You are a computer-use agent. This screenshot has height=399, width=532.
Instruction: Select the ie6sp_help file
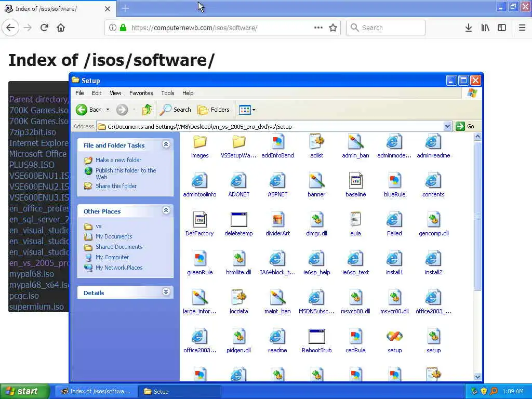coord(316,259)
